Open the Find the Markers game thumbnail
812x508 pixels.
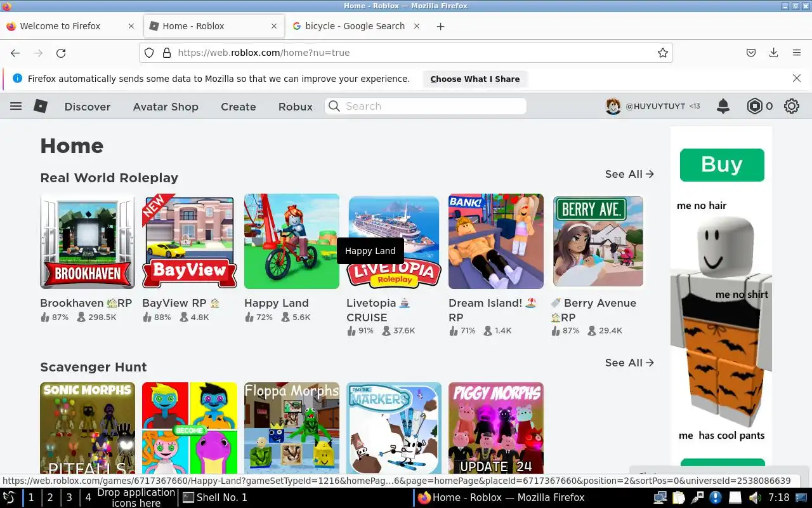click(x=394, y=429)
